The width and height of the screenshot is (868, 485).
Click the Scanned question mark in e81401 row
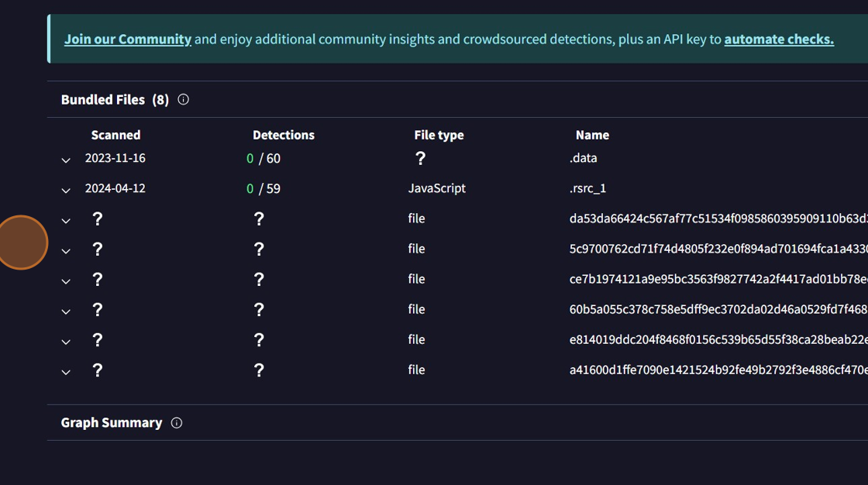[x=98, y=340]
